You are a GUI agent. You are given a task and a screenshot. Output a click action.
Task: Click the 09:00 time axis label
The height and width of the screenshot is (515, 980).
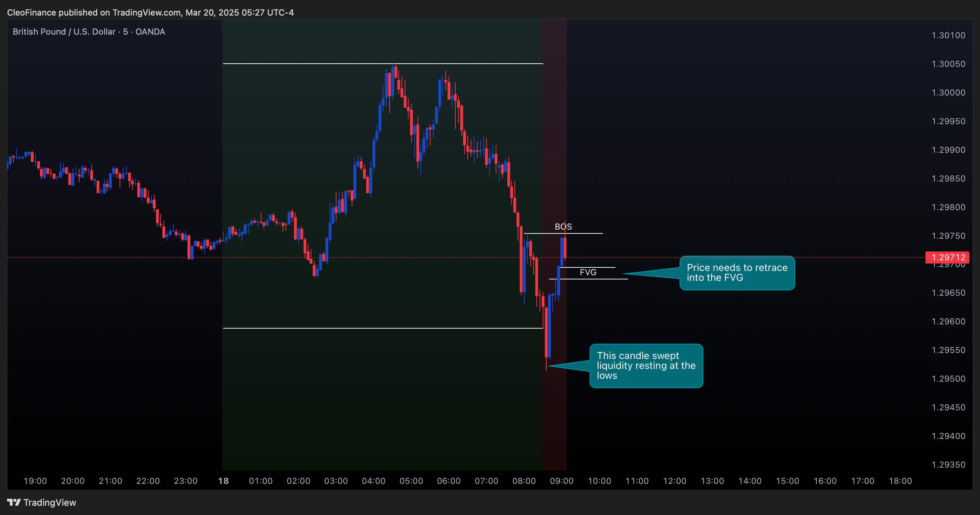[x=561, y=481]
